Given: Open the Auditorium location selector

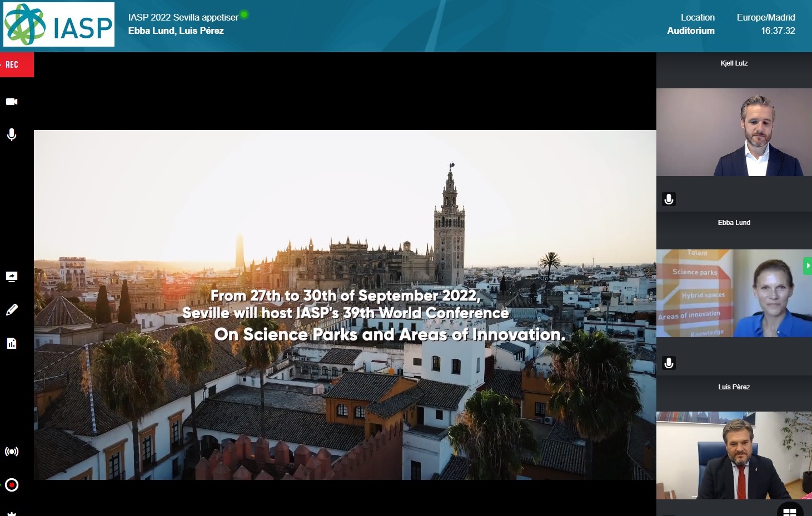Looking at the screenshot, I should pyautogui.click(x=691, y=31).
